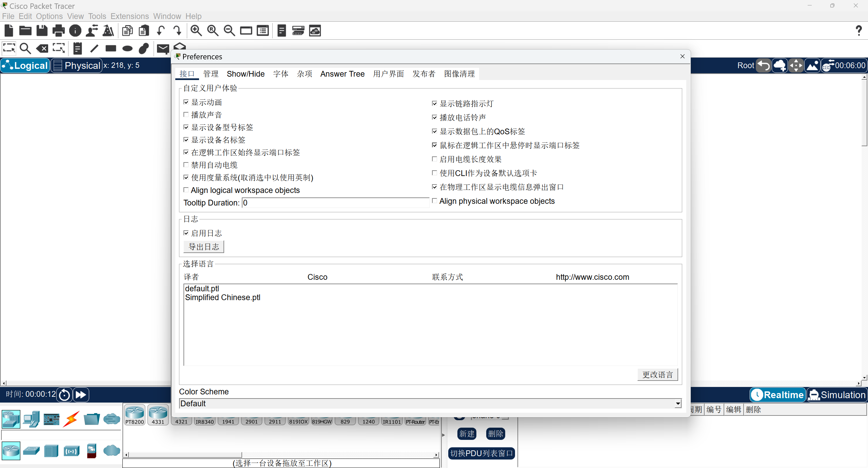Viewport: 868px width, 468px height.
Task: Open network information icon
Action: pos(75,31)
